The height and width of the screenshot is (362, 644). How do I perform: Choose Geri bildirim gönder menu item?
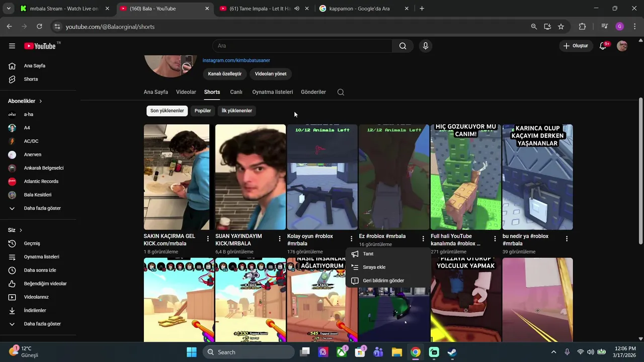(388, 281)
